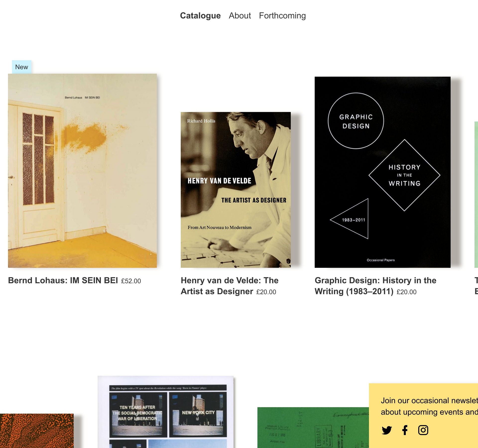Open the 'Bernd Lohaus: IM SEIN BEI' title link
Viewport: 478px width, 448px height.
pos(63,280)
